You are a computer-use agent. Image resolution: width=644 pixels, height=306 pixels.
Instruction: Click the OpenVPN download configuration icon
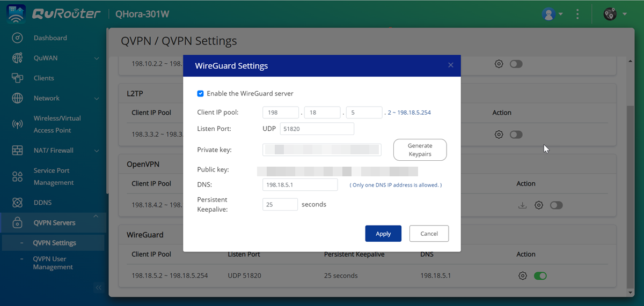pos(522,205)
